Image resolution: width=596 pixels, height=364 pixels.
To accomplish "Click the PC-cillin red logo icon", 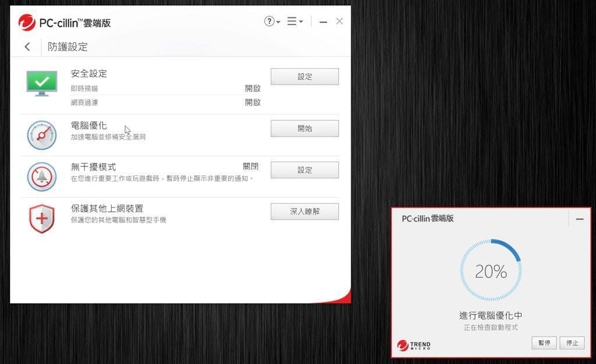I will [x=27, y=23].
